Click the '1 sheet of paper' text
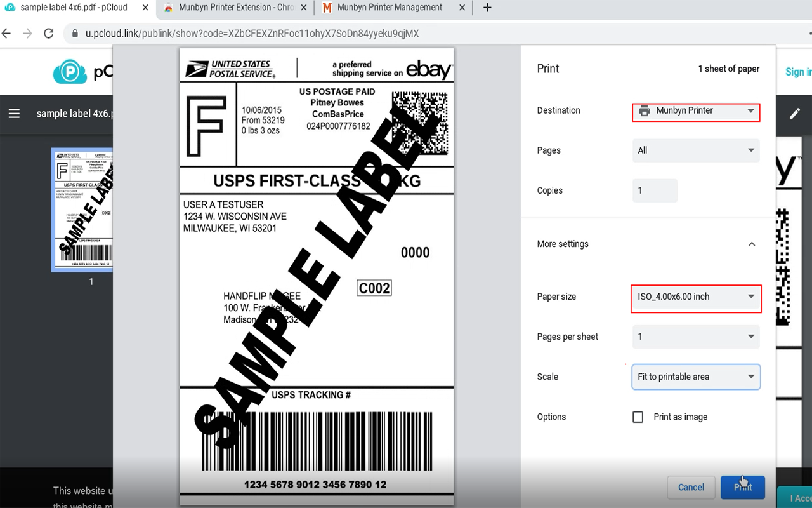The height and width of the screenshot is (508, 812). click(728, 69)
